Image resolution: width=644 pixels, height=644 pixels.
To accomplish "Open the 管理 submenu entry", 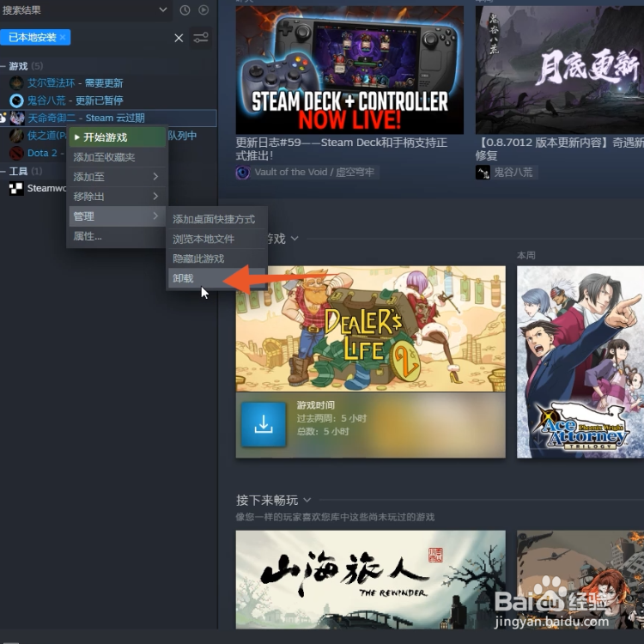I will pyautogui.click(x=118, y=216).
